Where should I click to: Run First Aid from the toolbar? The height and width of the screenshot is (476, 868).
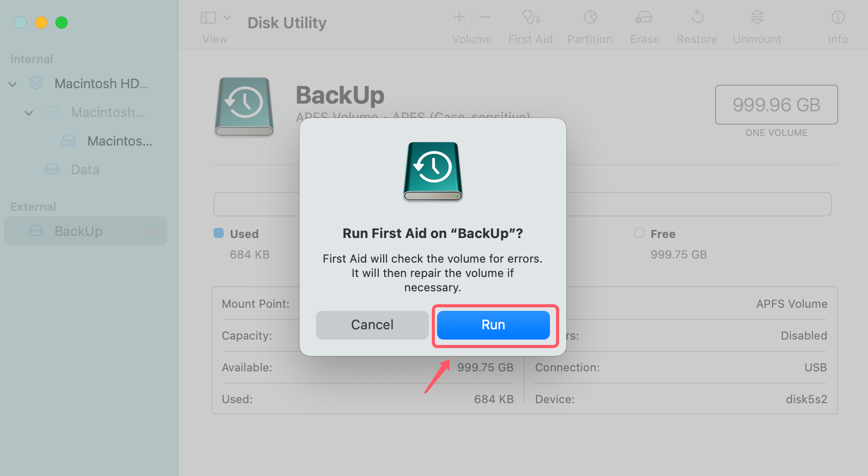coord(530,25)
